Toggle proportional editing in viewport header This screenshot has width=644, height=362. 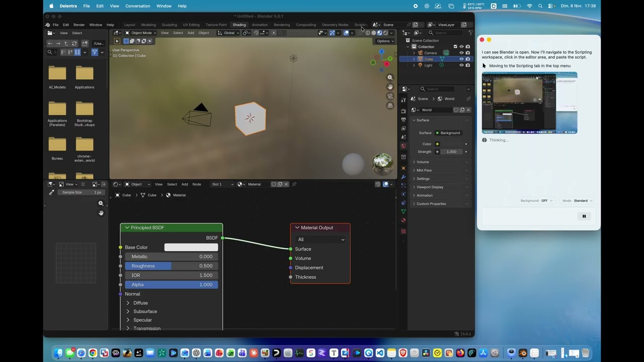click(274, 33)
